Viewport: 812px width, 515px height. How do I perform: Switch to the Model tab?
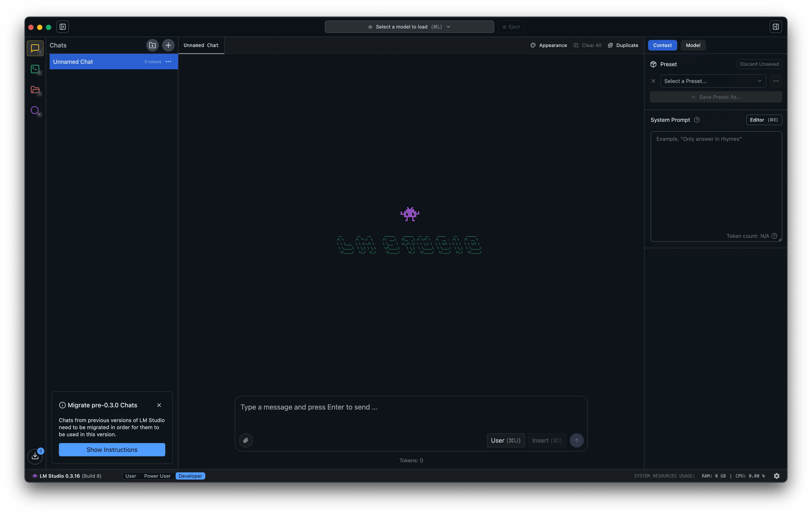(x=693, y=45)
